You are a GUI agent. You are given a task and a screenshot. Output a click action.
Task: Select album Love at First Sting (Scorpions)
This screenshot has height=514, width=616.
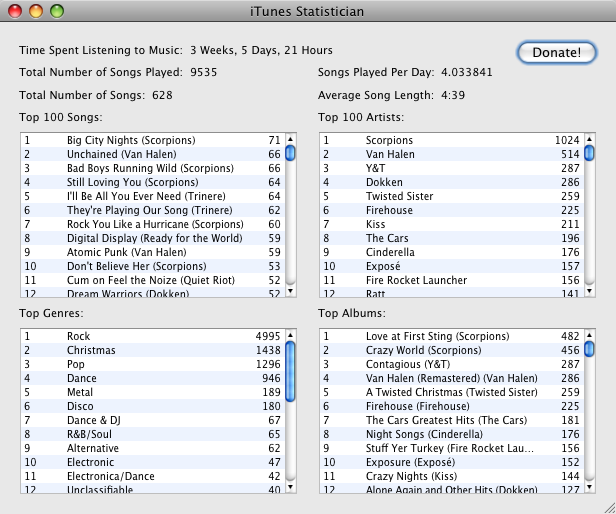coord(452,336)
